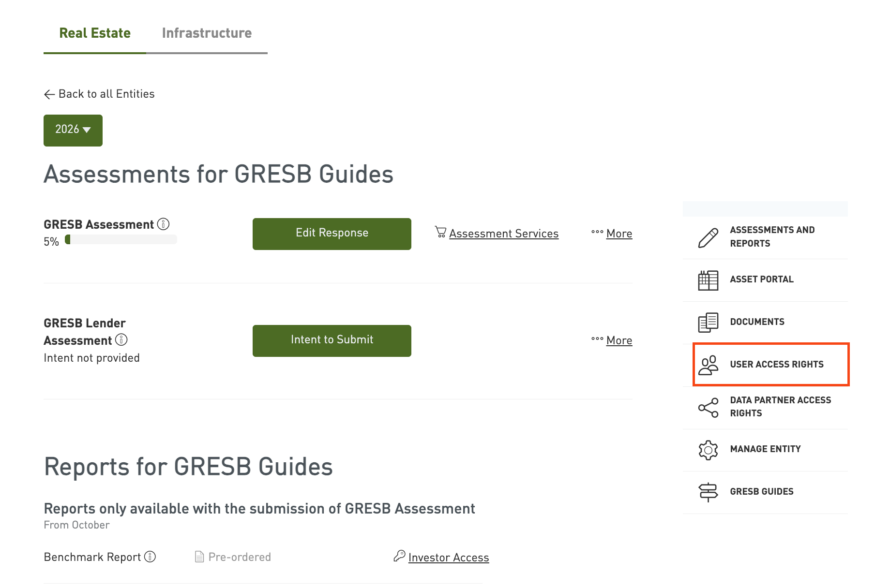This screenshot has width=875, height=588.
Task: Expand More options for Lender Assessment
Action: [612, 340]
